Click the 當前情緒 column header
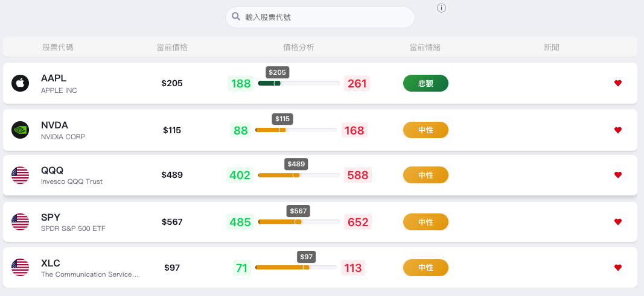Viewport: 644px width, 296px height. click(425, 48)
